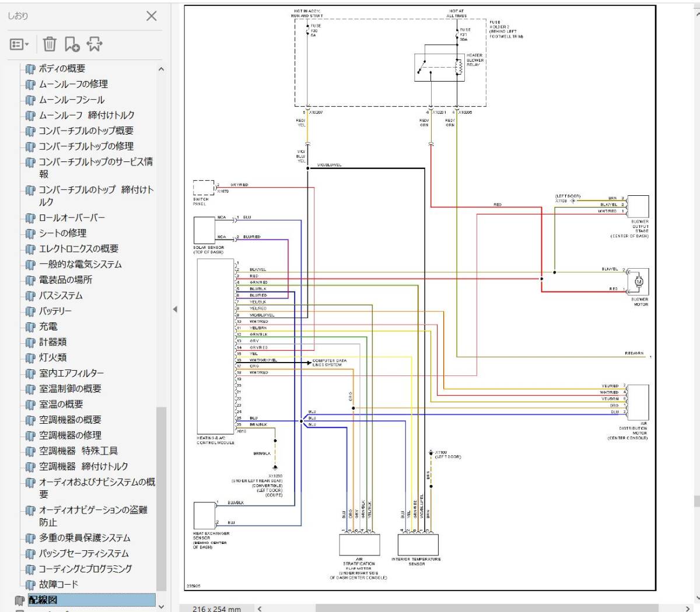Close the しおり panel with the X
Viewport: 700px width, 612px height.
click(x=151, y=16)
